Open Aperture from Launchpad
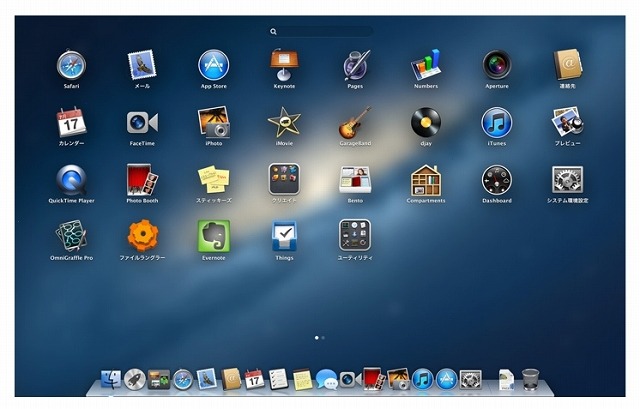This screenshot has height=409, width=640. (497, 65)
